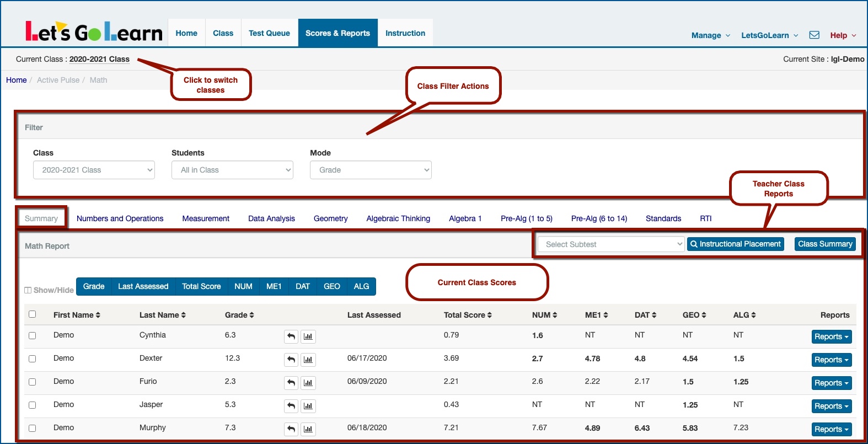Open the Students filter dropdown
Screen dimensions: 868x444
[x=232, y=170]
